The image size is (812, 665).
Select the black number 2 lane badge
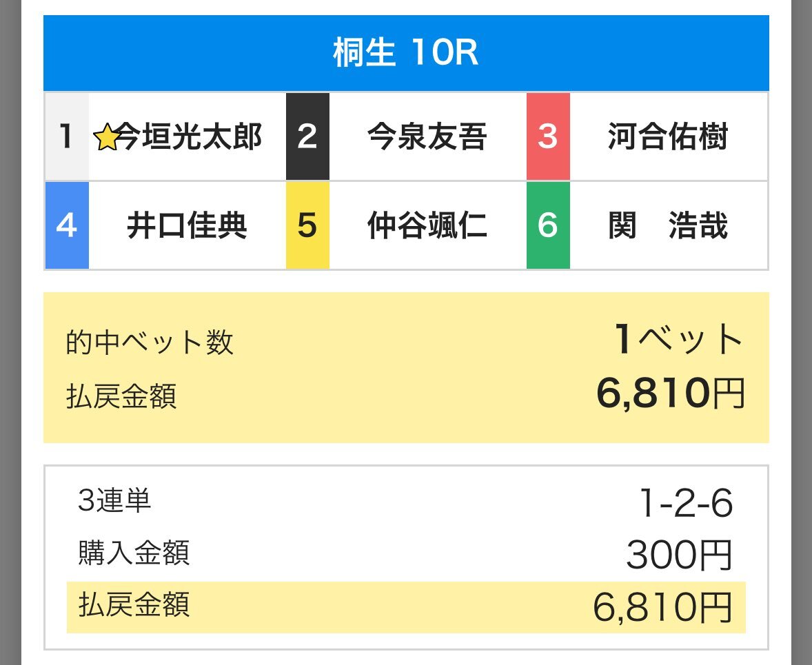coord(307,136)
